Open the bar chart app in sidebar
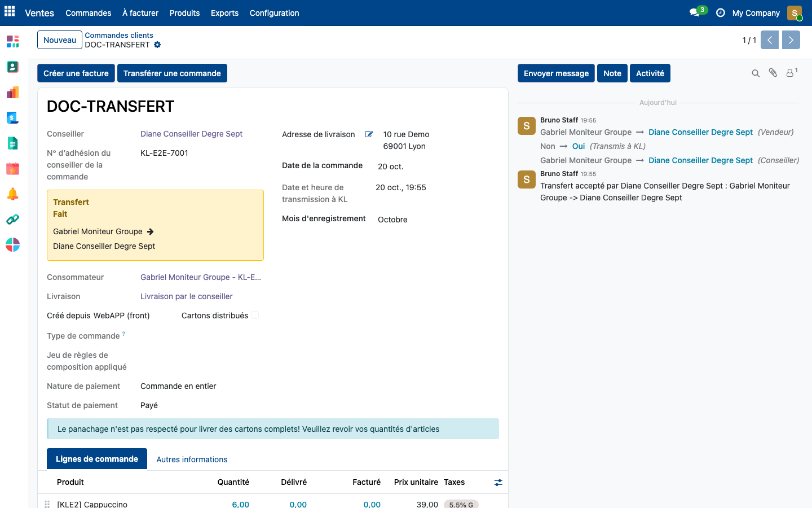812x508 pixels. (x=12, y=92)
